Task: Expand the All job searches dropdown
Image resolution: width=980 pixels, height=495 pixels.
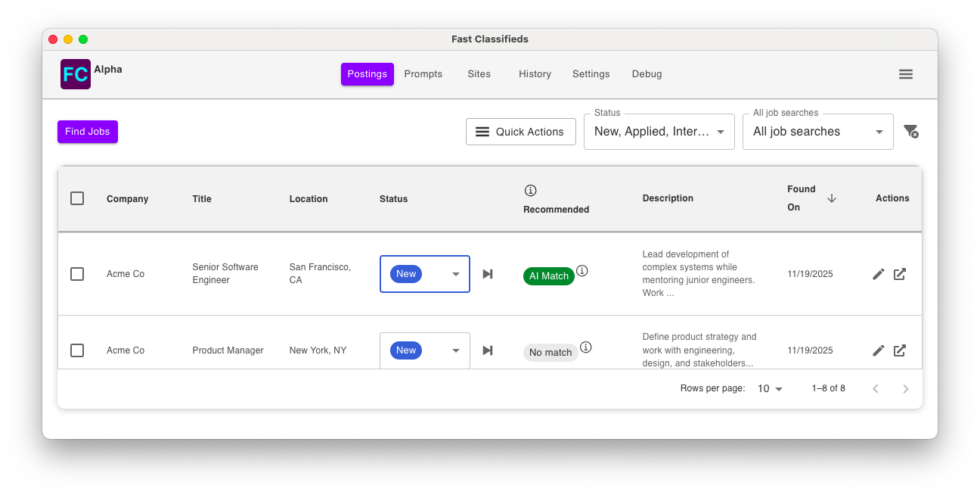Action: [817, 132]
